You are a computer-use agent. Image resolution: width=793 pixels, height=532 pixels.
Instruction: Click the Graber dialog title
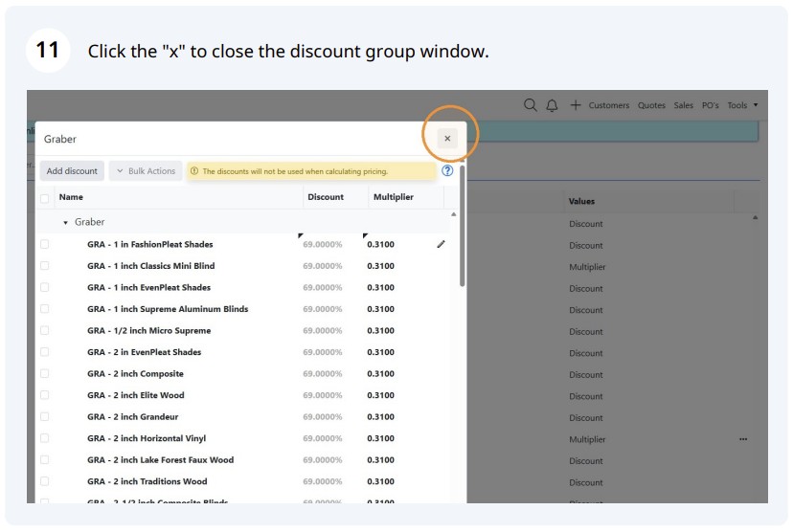[60, 139]
